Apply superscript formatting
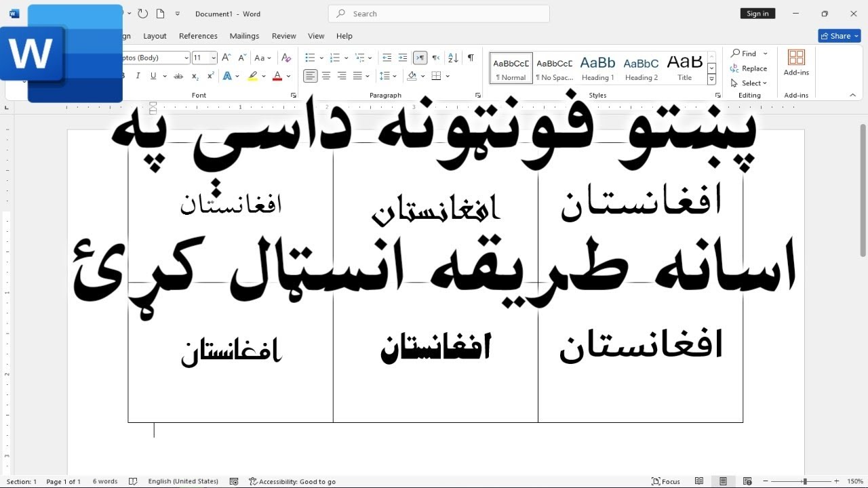Screen dimensions: 868x488 pos(211,76)
